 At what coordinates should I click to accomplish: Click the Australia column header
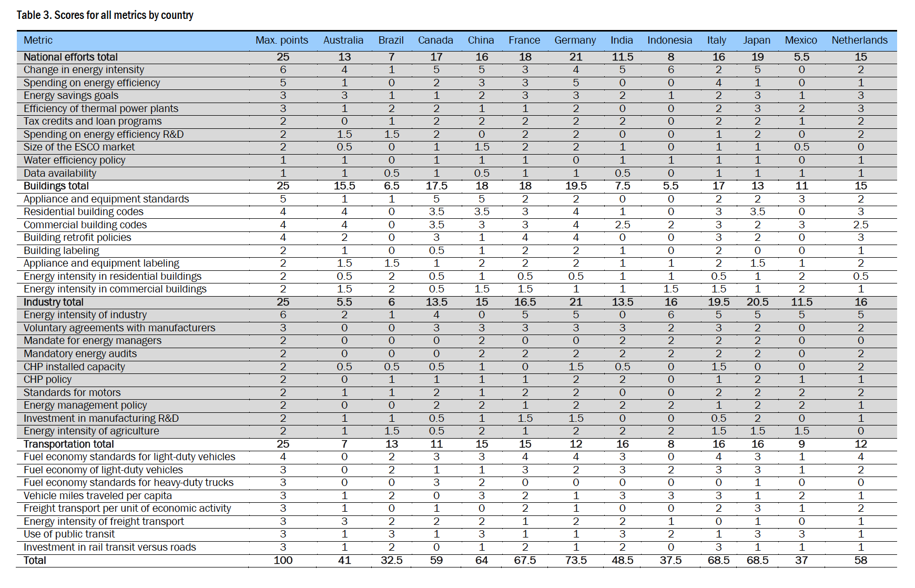(x=343, y=40)
